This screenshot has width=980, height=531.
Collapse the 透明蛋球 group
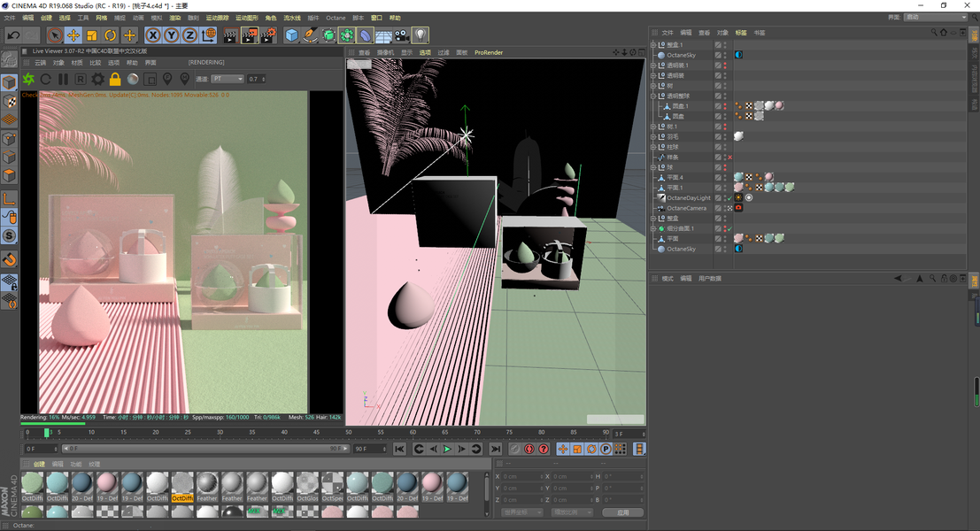653,96
